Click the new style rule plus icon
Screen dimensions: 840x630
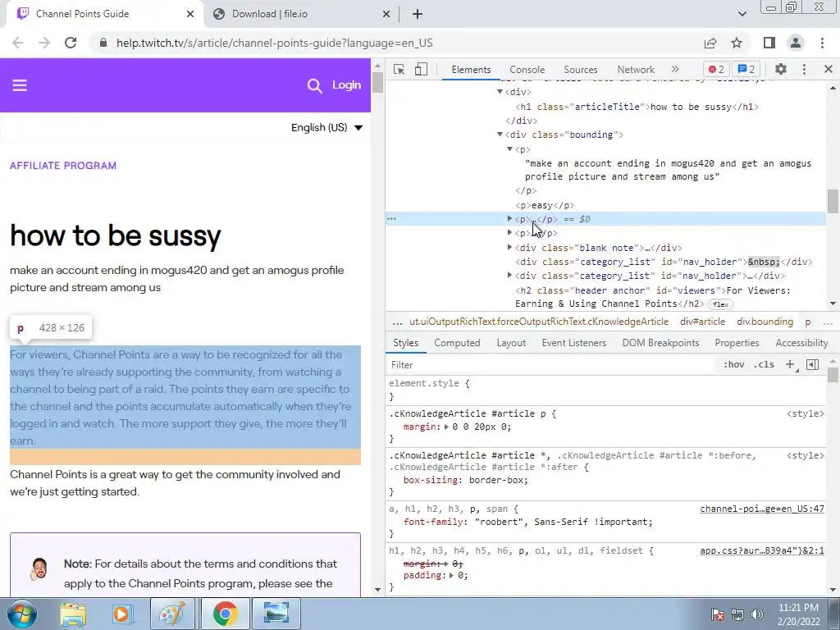[790, 365]
